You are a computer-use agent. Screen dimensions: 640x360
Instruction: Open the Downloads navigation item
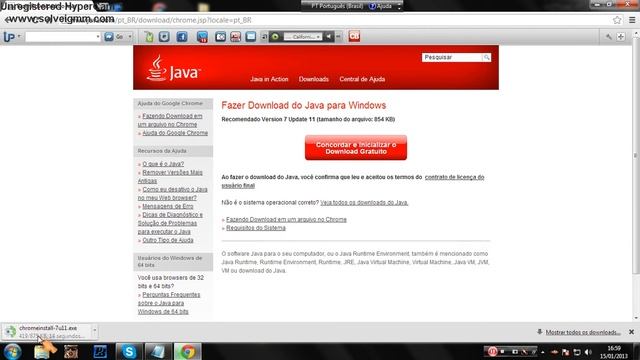click(x=313, y=79)
